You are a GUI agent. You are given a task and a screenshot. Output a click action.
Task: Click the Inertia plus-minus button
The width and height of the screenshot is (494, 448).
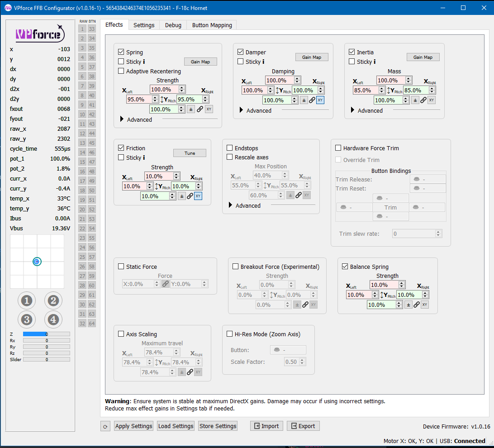415,100
